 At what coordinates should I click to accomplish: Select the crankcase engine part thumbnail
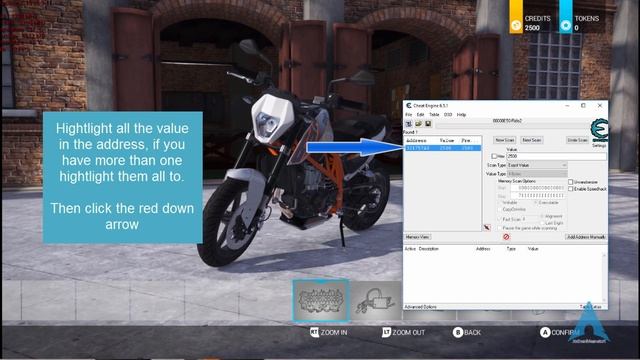(x=321, y=300)
